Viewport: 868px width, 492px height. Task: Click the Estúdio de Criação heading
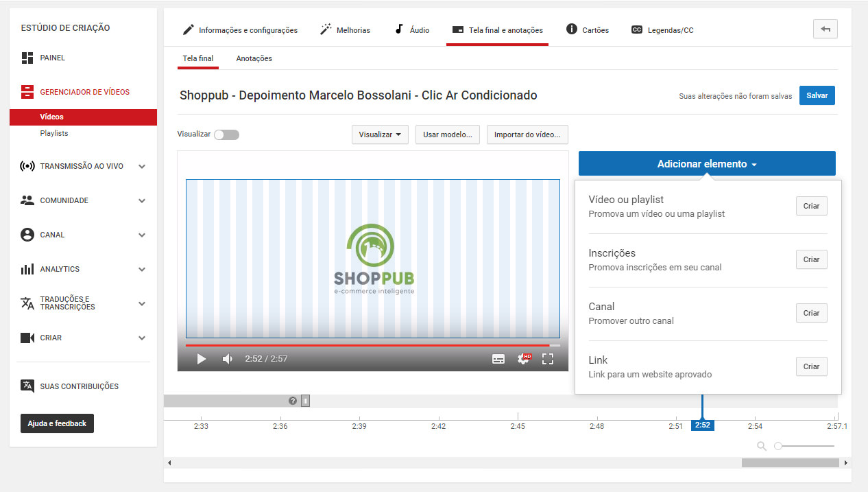click(x=65, y=28)
